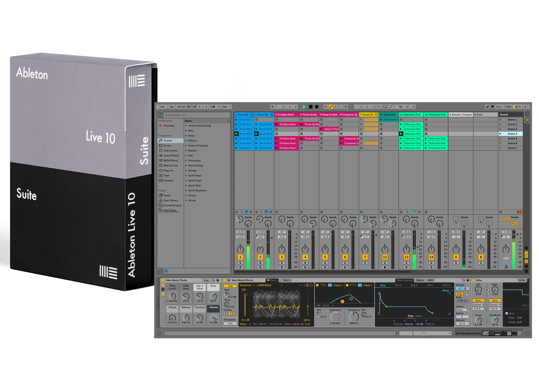Toggle Velo-Rezzo Plucks rack device on/off

(163, 280)
